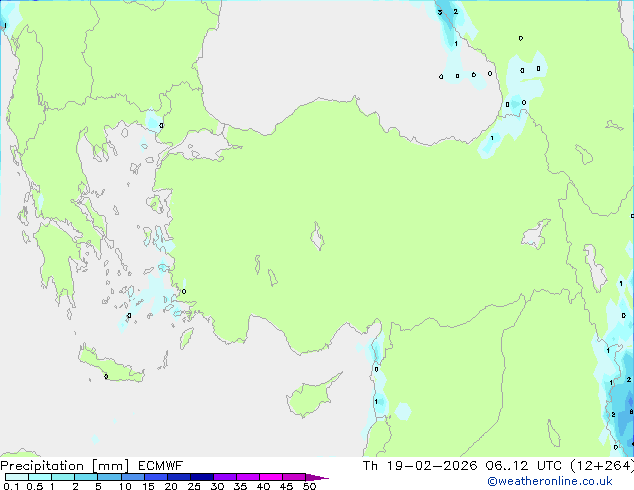634x490 pixels.
Task: Pick the purple swatch between 30 and 35
Action: [x=225, y=477]
